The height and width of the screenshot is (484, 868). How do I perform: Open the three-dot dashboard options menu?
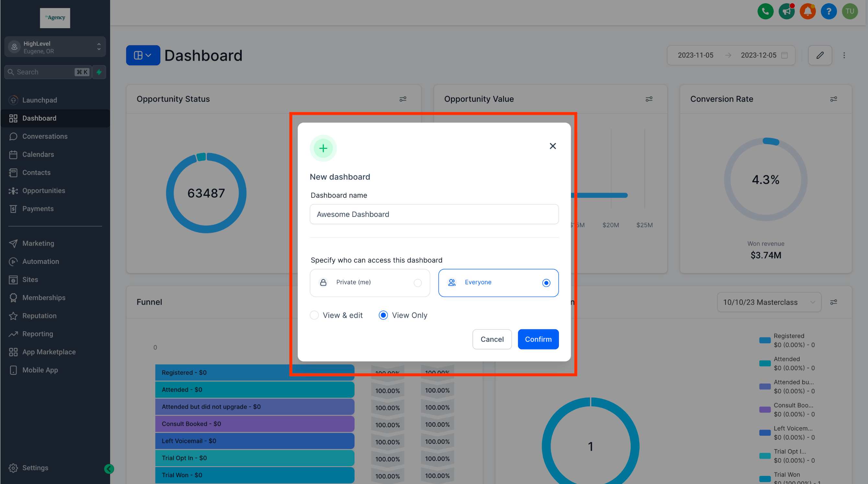click(x=844, y=55)
